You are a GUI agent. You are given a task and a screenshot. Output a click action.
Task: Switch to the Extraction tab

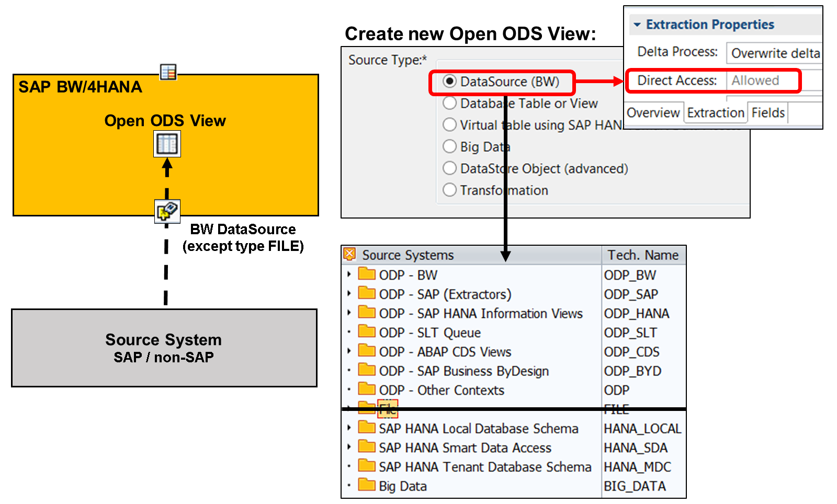tap(716, 113)
